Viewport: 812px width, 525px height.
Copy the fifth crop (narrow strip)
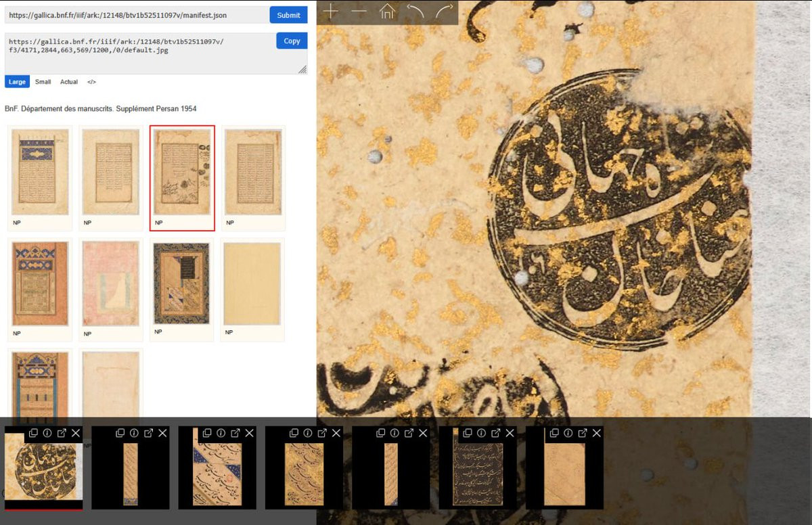(380, 433)
